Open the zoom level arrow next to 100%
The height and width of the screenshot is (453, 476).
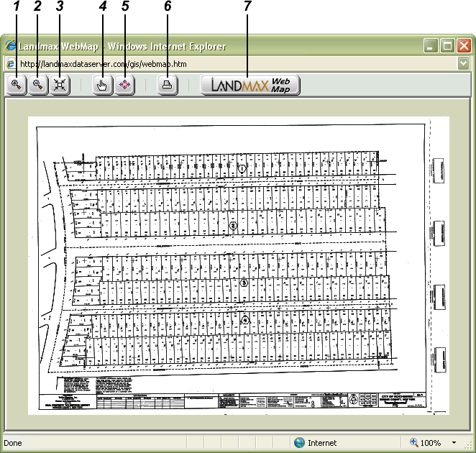[x=454, y=443]
